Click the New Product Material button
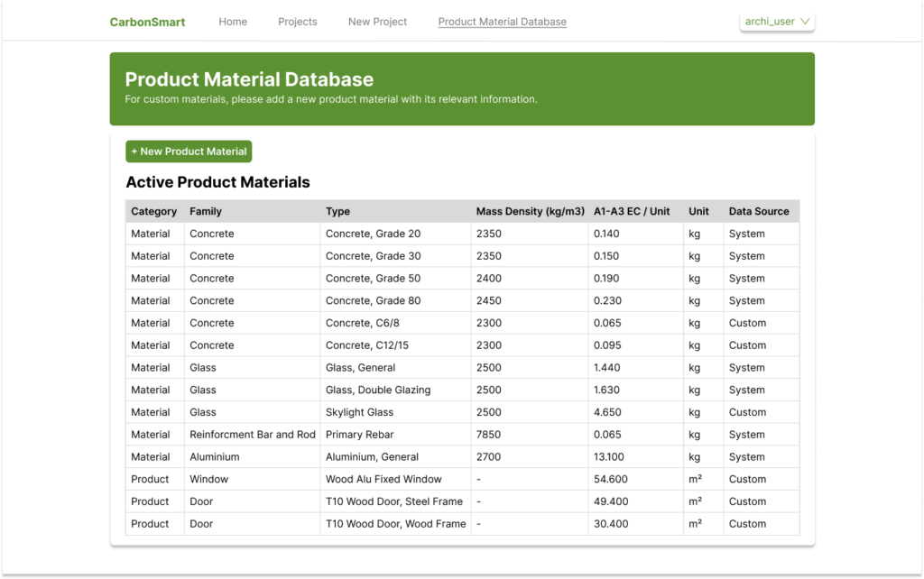This screenshot has height=579, width=924. point(188,151)
